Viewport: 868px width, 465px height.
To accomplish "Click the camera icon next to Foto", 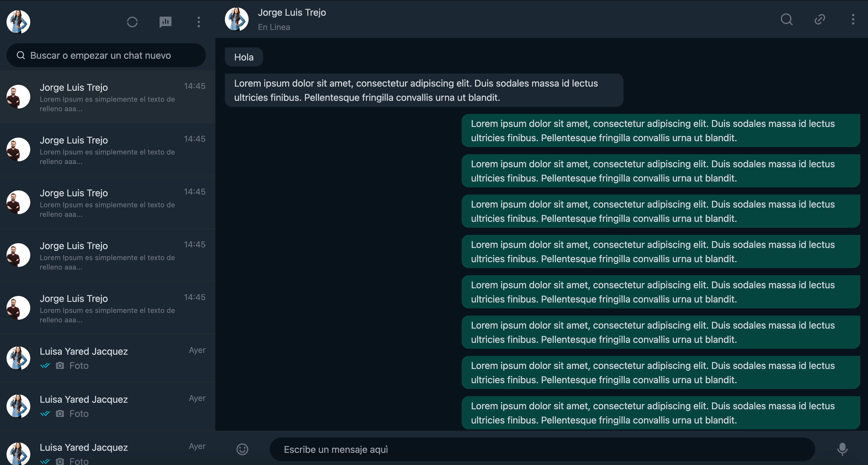I will coord(60,365).
